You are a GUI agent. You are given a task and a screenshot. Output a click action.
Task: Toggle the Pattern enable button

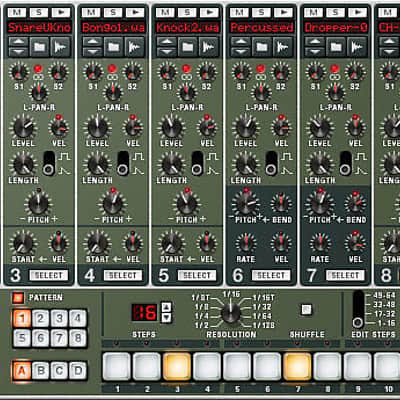[x=18, y=298]
